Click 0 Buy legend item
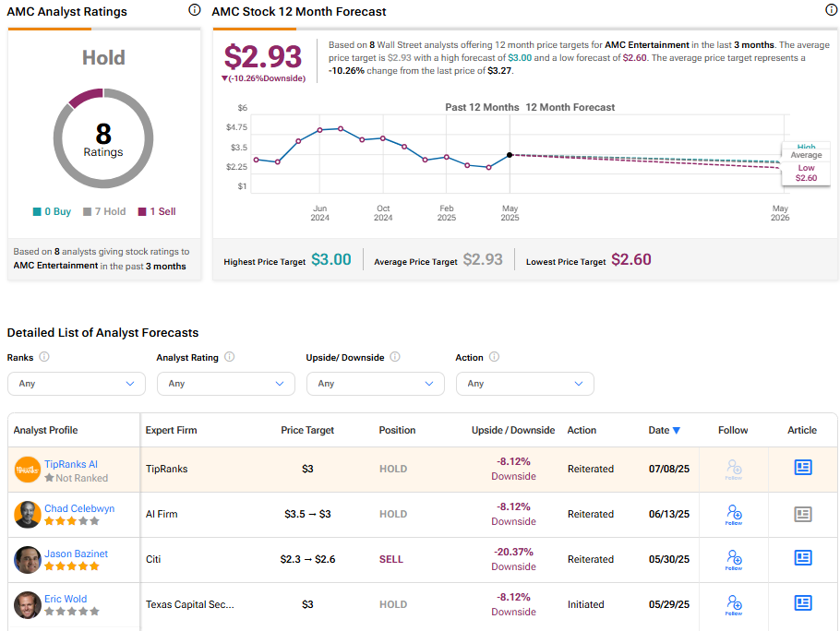This screenshot has width=840, height=631. click(x=52, y=211)
